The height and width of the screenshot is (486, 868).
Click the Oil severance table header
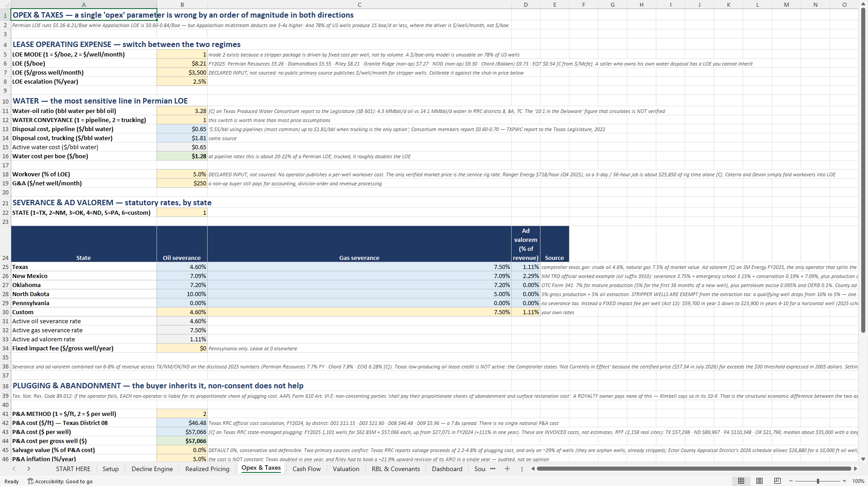[x=182, y=244]
